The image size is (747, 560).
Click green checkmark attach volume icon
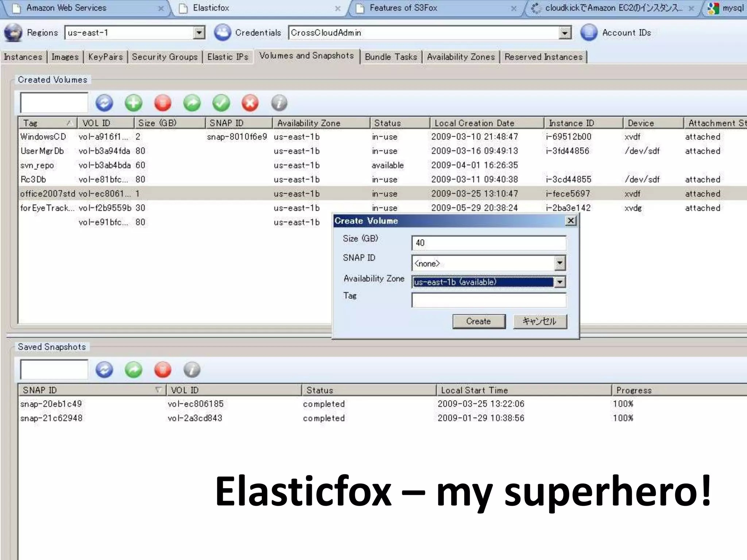point(221,103)
